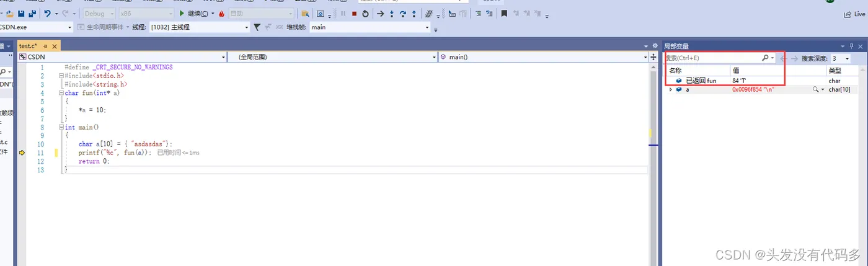Image resolution: width=868 pixels, height=266 pixels.
Task: Click the editor split window icon
Action: coord(653,57)
